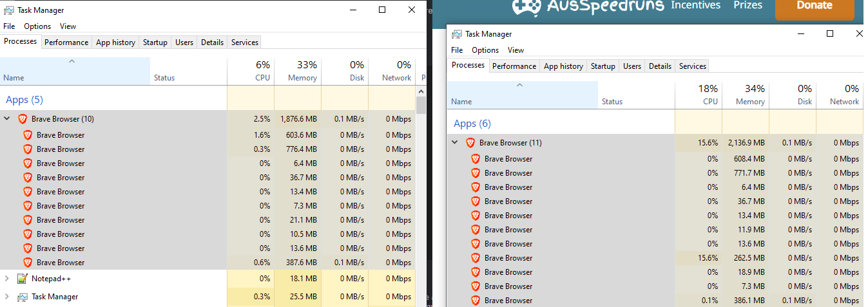
Task: Click the Brave icon in the right window's 771.7 MB row
Action: pos(476,173)
